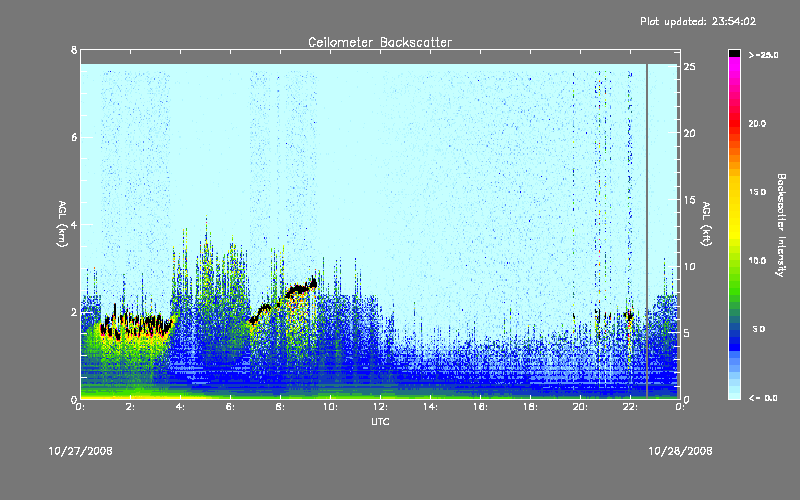This screenshot has width=800, height=500.
Task: Click the black top of the colorbar
Action: [734, 53]
